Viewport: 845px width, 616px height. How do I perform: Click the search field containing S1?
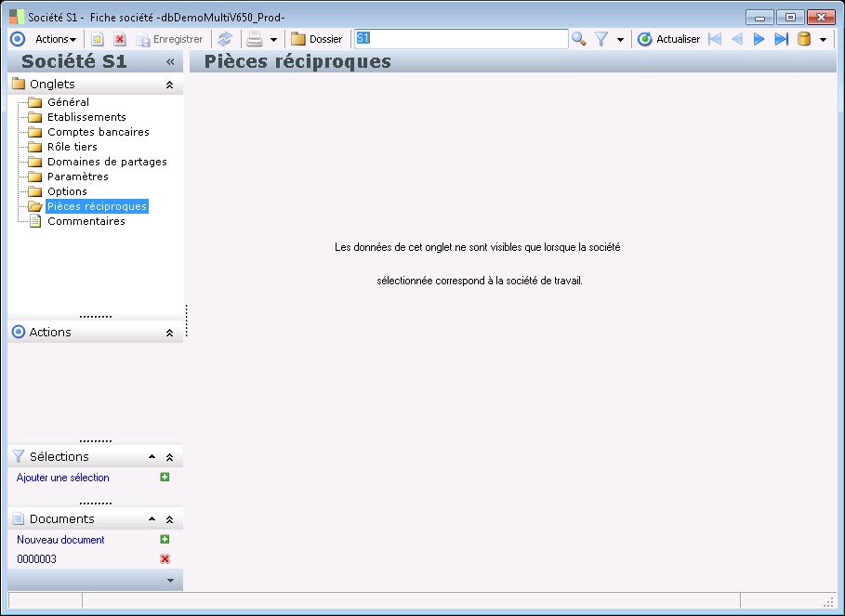pos(461,39)
